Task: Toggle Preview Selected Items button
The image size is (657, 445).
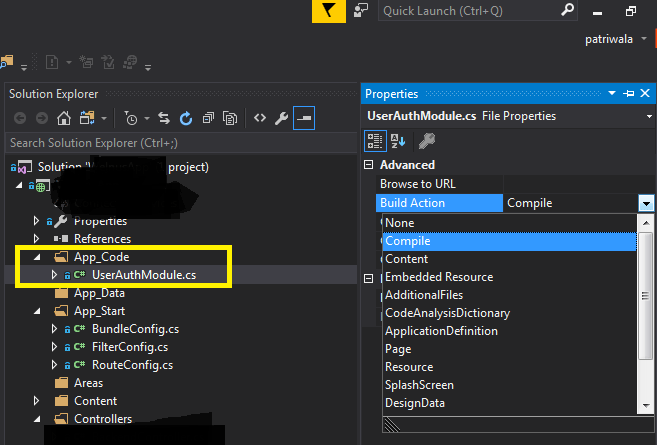Action: pos(304,118)
